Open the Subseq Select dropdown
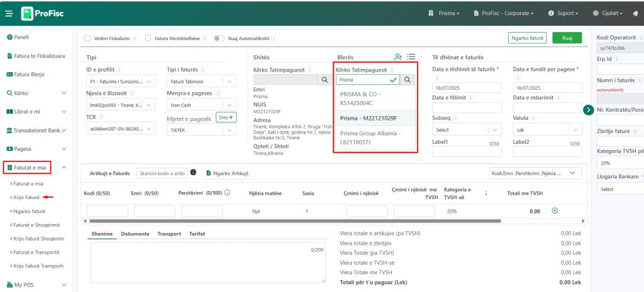 point(467,129)
